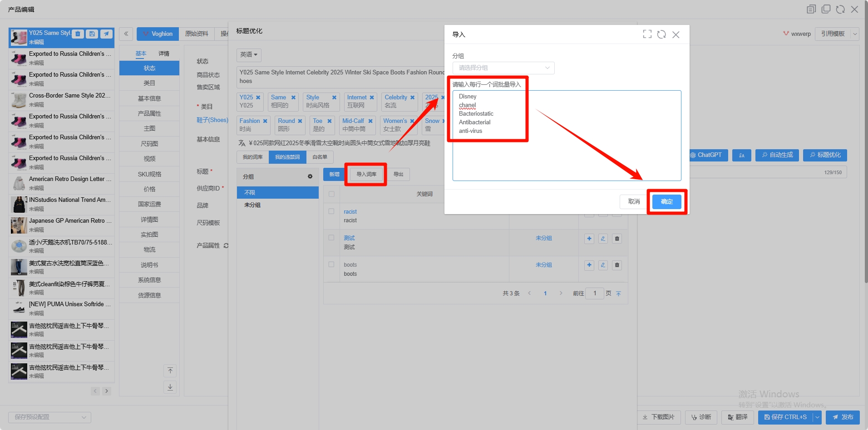The width and height of the screenshot is (868, 430).
Task: Toggle the select-all checkbox in keyword table header
Action: pyautogui.click(x=331, y=194)
